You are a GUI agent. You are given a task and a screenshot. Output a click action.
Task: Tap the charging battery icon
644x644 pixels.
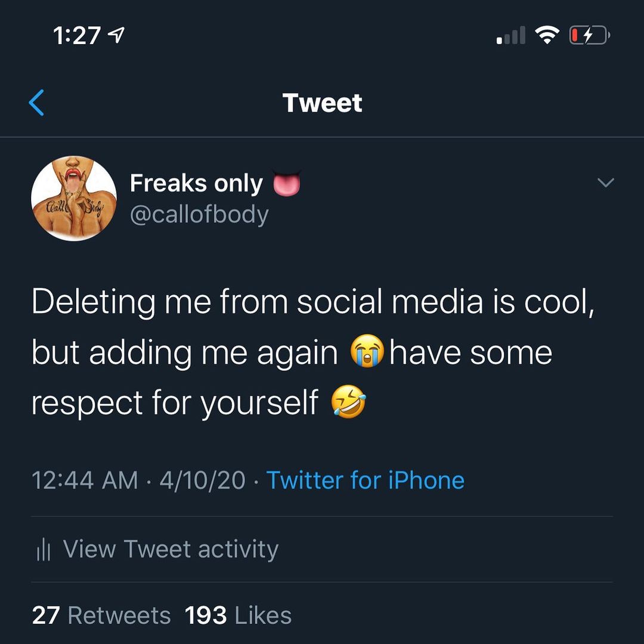click(x=589, y=36)
